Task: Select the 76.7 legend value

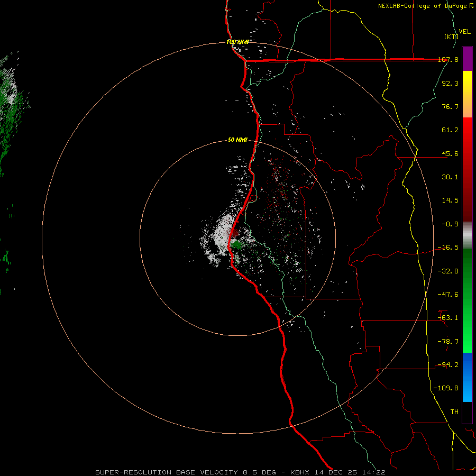Action: point(450,106)
